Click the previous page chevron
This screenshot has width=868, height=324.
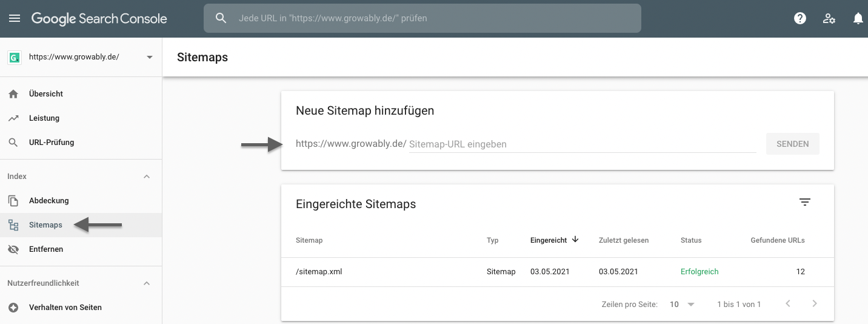[x=788, y=303]
